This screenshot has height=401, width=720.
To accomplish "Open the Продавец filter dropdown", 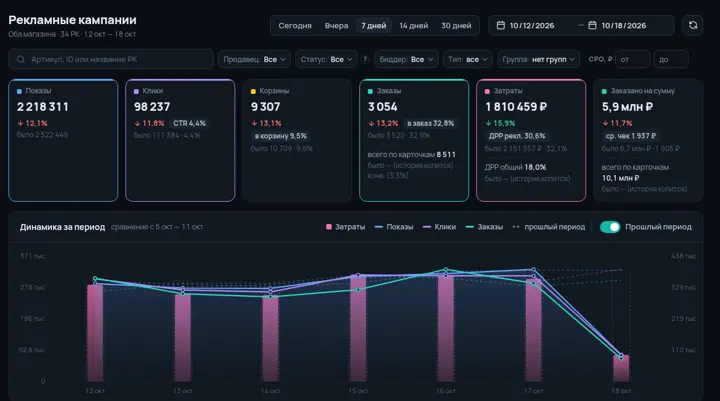I will [x=254, y=59].
